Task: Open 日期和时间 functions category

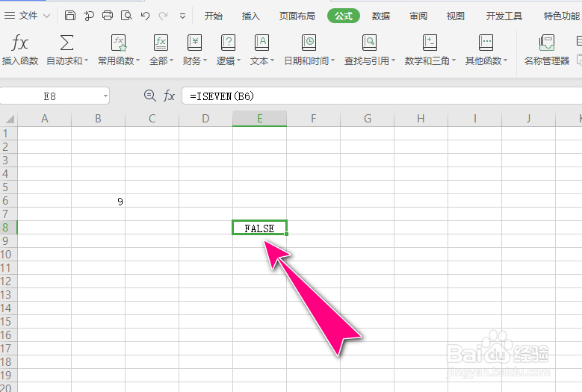Action: click(x=309, y=50)
